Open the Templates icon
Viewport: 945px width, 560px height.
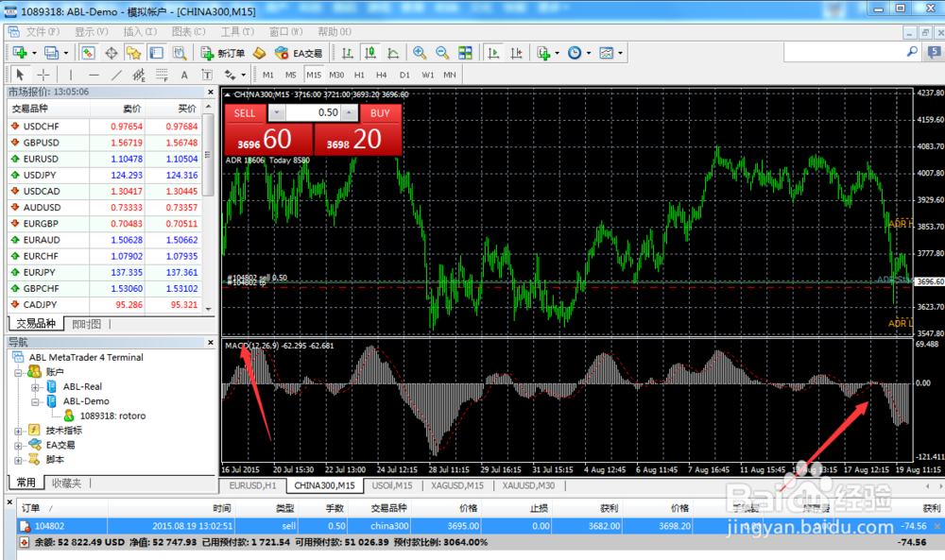tap(607, 53)
